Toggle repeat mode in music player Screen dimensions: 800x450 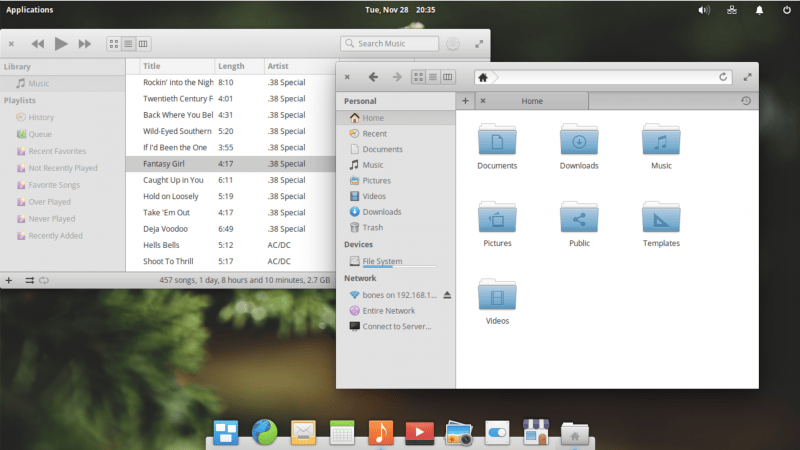point(44,280)
